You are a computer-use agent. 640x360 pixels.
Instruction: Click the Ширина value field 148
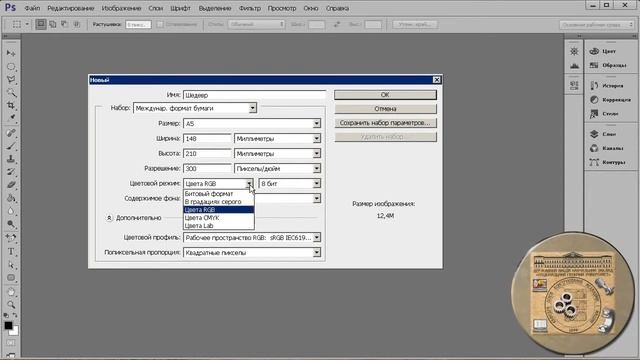pos(207,139)
